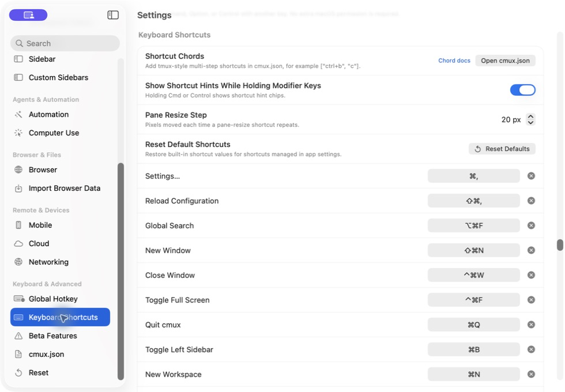Edit the New Workspace shortcut field
Viewport: 565px width, 392px height.
pos(473,374)
